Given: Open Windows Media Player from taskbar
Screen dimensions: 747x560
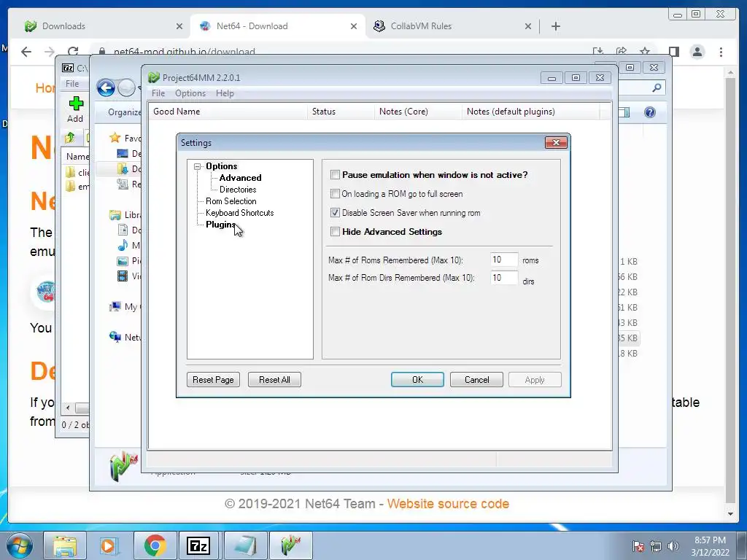Looking at the screenshot, I should pyautogui.click(x=108, y=545).
